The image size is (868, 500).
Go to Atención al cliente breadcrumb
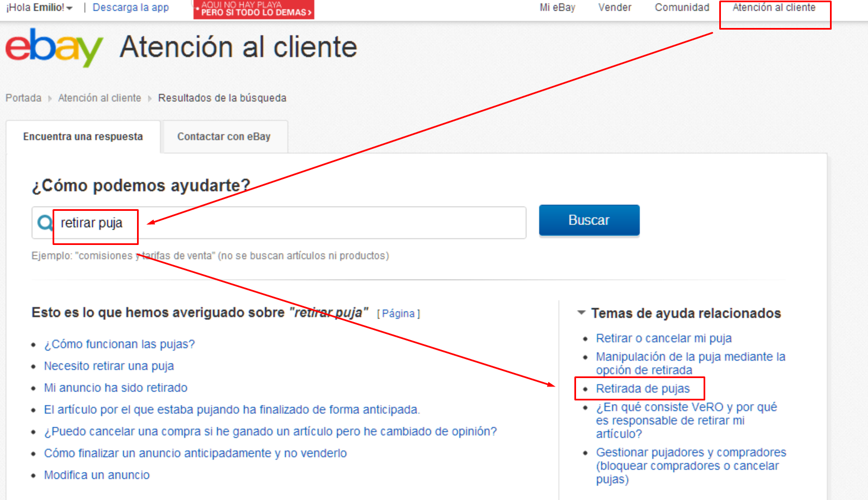tap(100, 98)
